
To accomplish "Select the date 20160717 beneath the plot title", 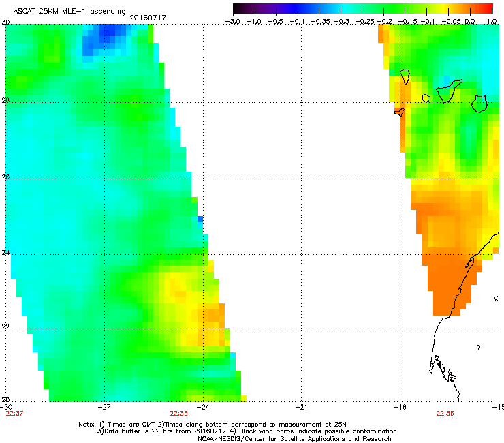I will [x=148, y=18].
